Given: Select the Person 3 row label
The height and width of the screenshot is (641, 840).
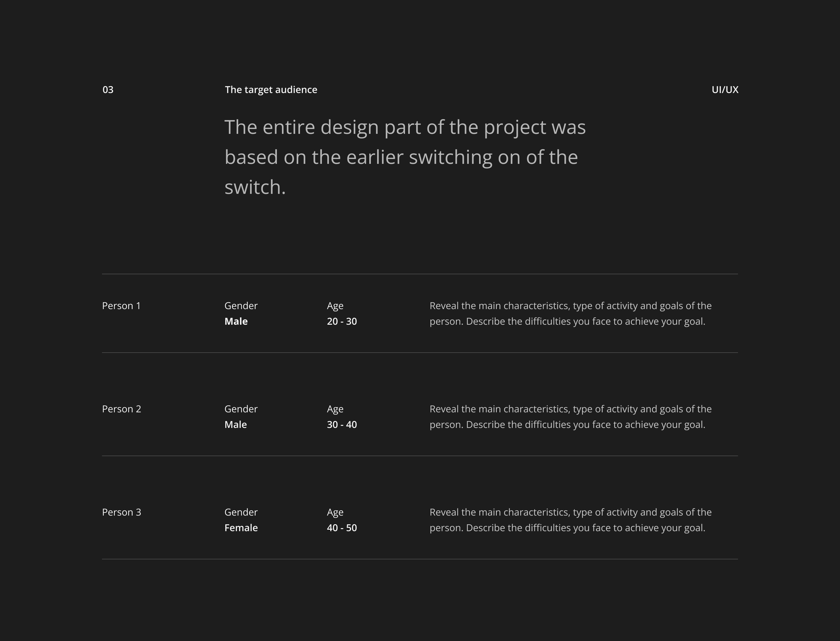Looking at the screenshot, I should [x=121, y=512].
